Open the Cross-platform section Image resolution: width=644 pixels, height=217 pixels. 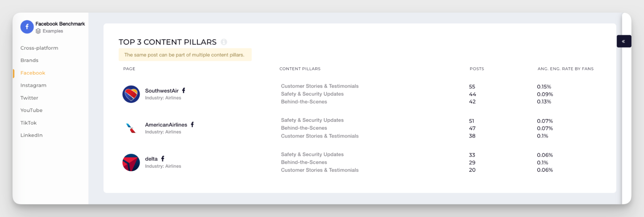39,48
